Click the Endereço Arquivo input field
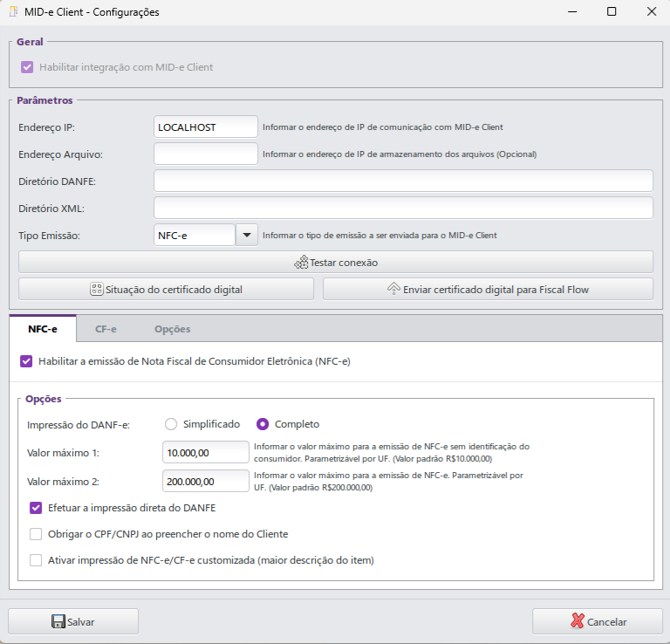The width and height of the screenshot is (670, 644). tap(206, 154)
